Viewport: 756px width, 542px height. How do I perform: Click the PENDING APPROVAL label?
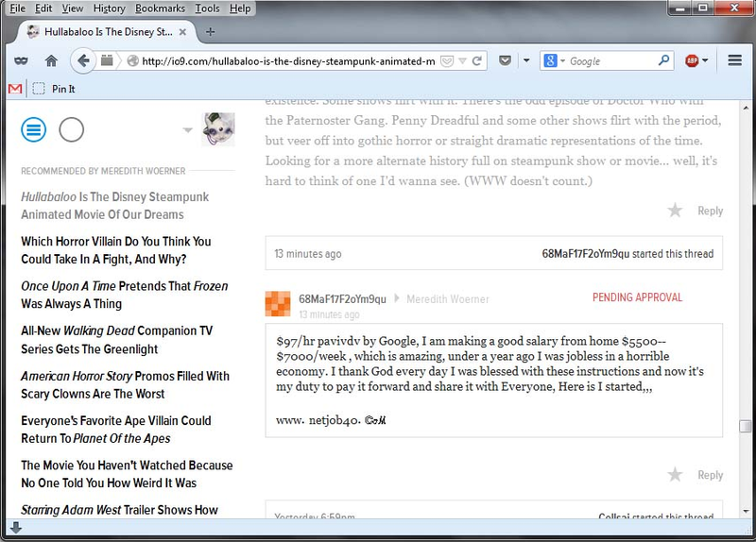(637, 297)
